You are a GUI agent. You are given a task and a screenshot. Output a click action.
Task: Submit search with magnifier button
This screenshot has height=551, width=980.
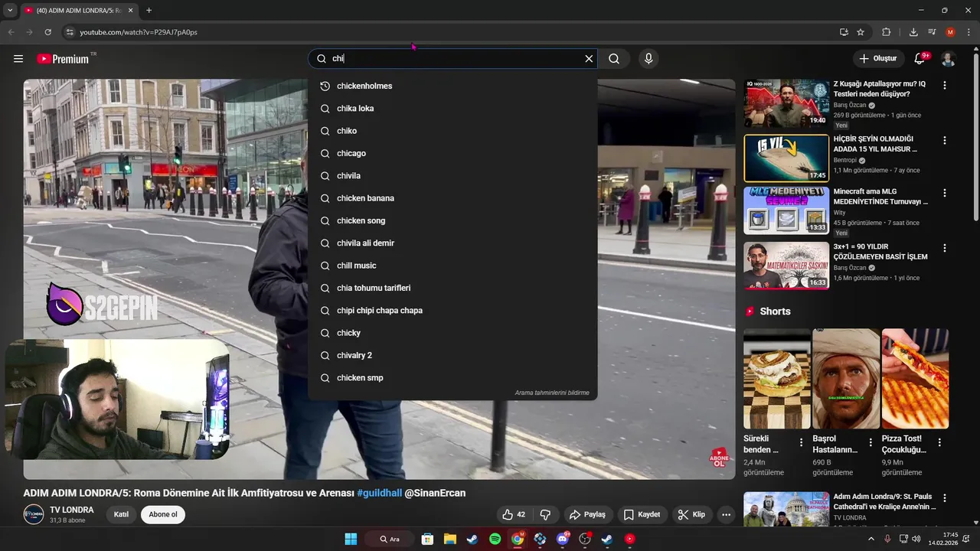pyautogui.click(x=614, y=59)
